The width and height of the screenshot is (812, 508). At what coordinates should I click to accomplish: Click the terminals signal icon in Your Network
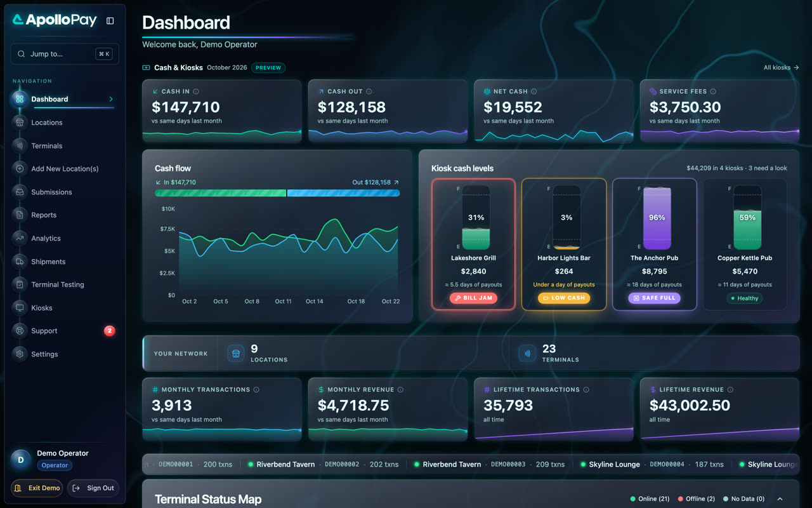527,354
